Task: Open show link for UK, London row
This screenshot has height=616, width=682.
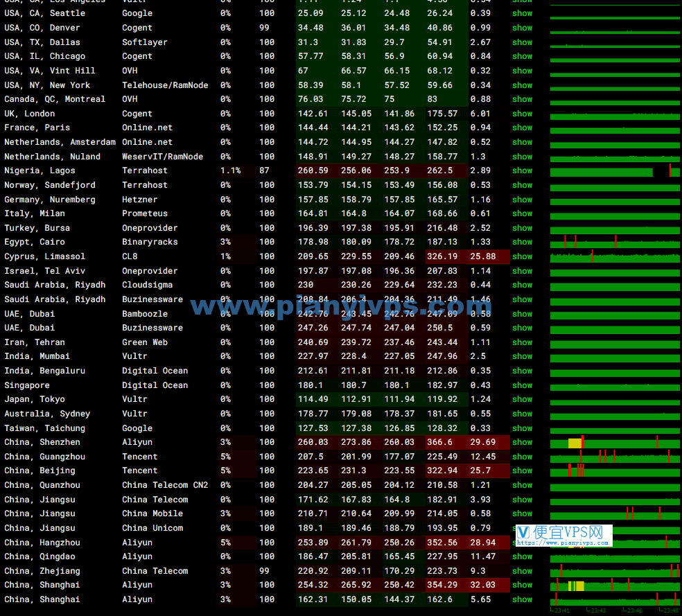Action: 522,114
